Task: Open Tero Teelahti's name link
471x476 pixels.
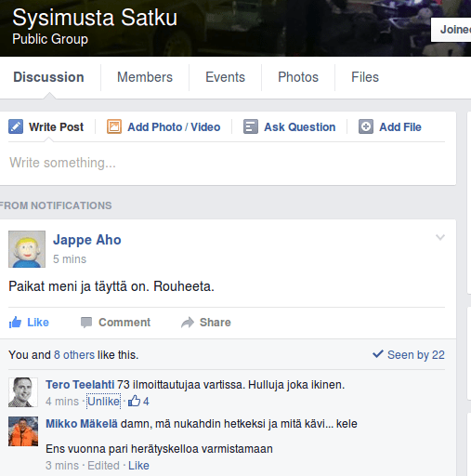Action: 80,385
